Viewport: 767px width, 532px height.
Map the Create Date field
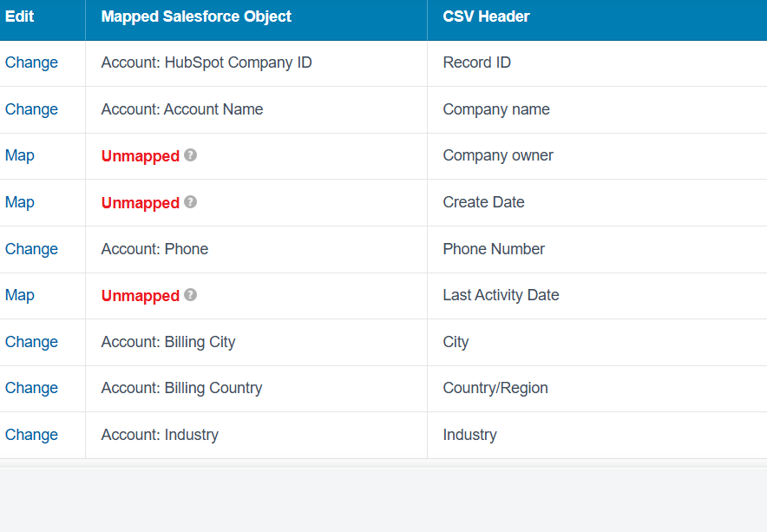pyautogui.click(x=20, y=202)
